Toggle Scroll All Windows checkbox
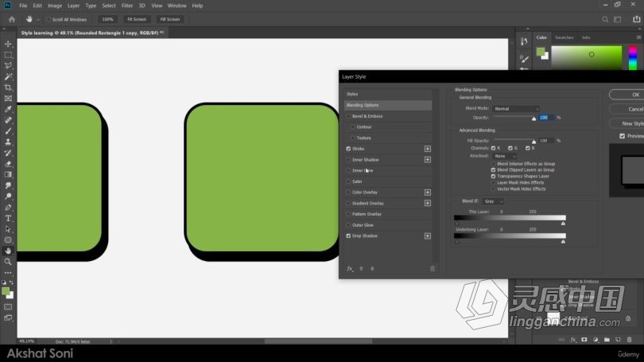Viewport: 644px width, 362px height. 48,19
